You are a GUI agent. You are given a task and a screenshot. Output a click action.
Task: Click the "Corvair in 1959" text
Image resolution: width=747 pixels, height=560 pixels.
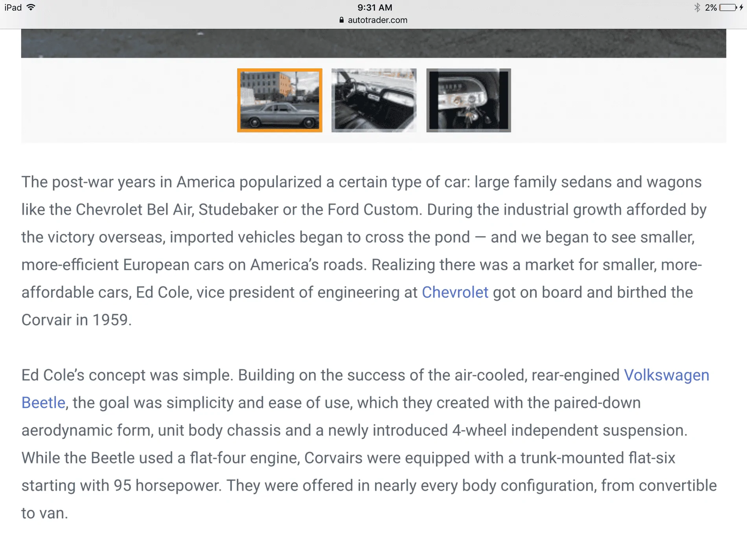click(76, 320)
